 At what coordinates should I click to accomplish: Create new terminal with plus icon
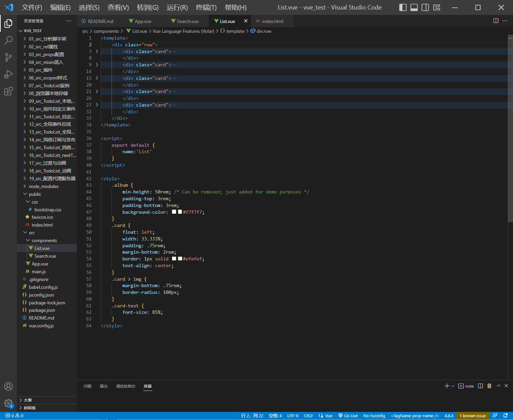click(447, 386)
